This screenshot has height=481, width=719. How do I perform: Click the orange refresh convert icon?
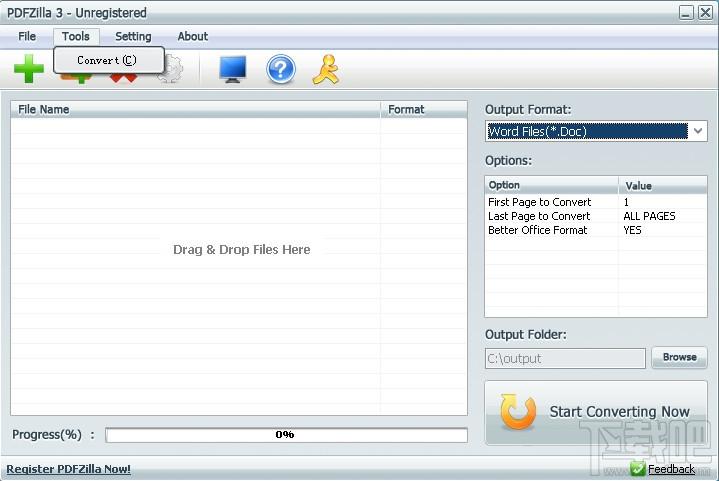[518, 411]
